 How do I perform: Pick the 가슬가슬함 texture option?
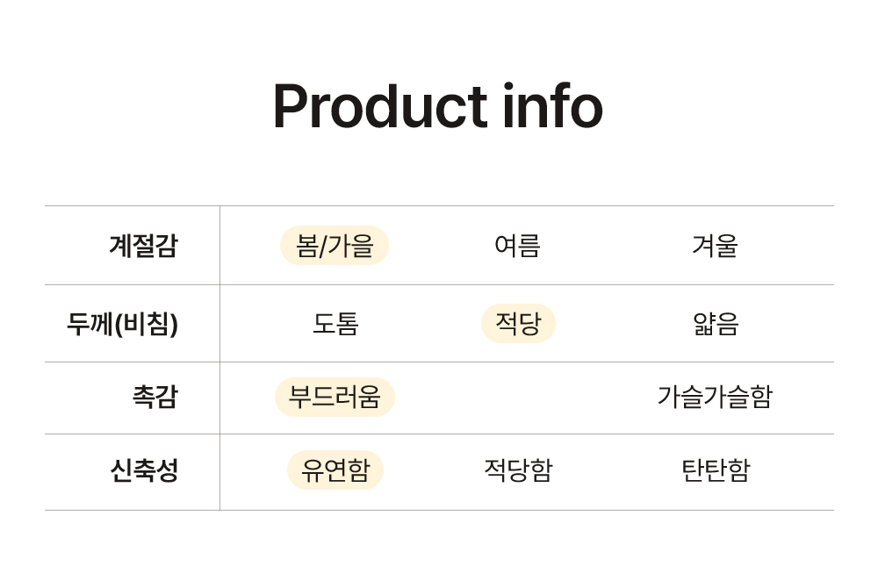pos(715,397)
